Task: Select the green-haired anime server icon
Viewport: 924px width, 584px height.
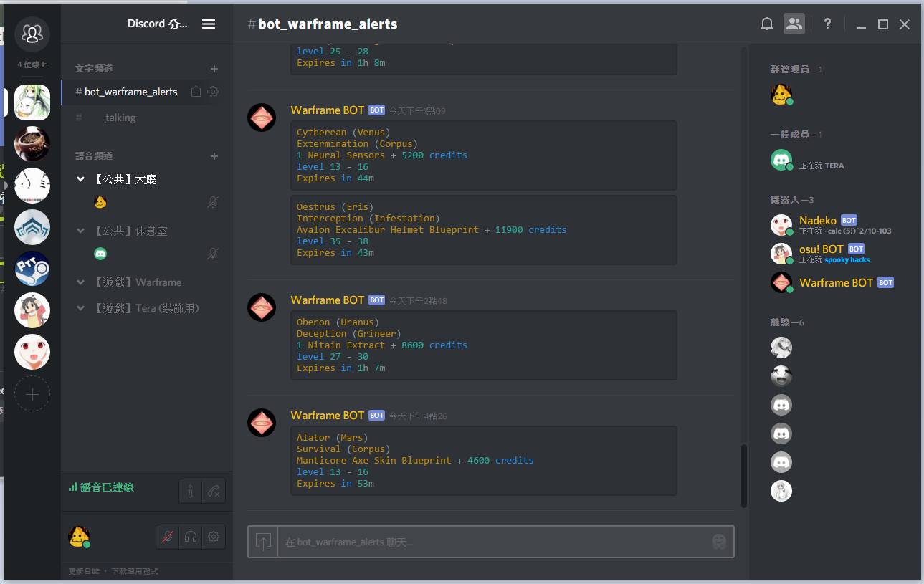Action: coord(32,102)
